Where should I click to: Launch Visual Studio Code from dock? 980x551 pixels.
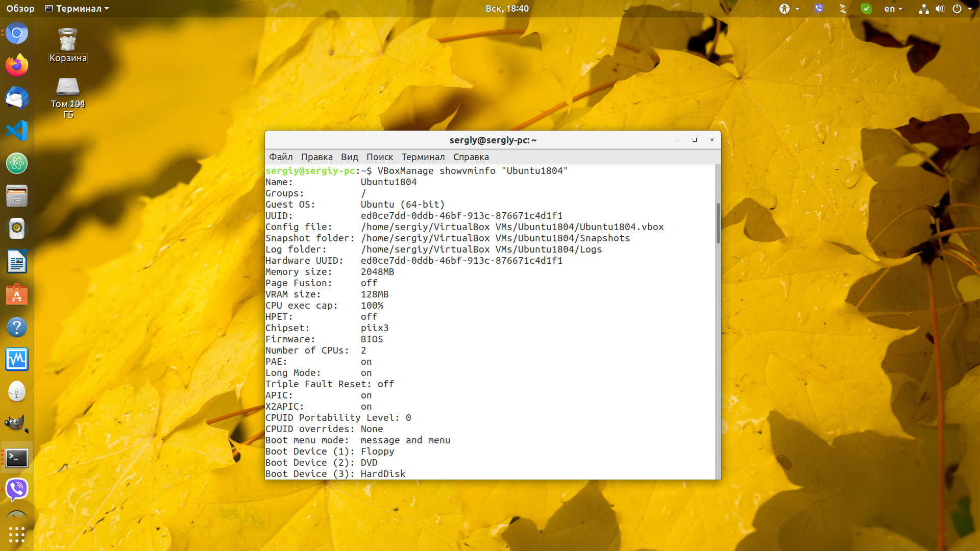click(x=17, y=131)
